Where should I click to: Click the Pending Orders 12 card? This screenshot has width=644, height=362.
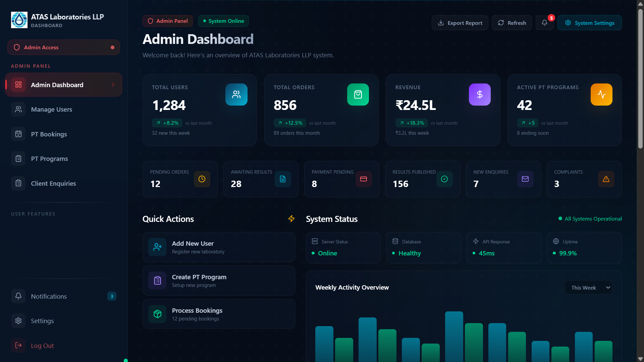(180, 179)
